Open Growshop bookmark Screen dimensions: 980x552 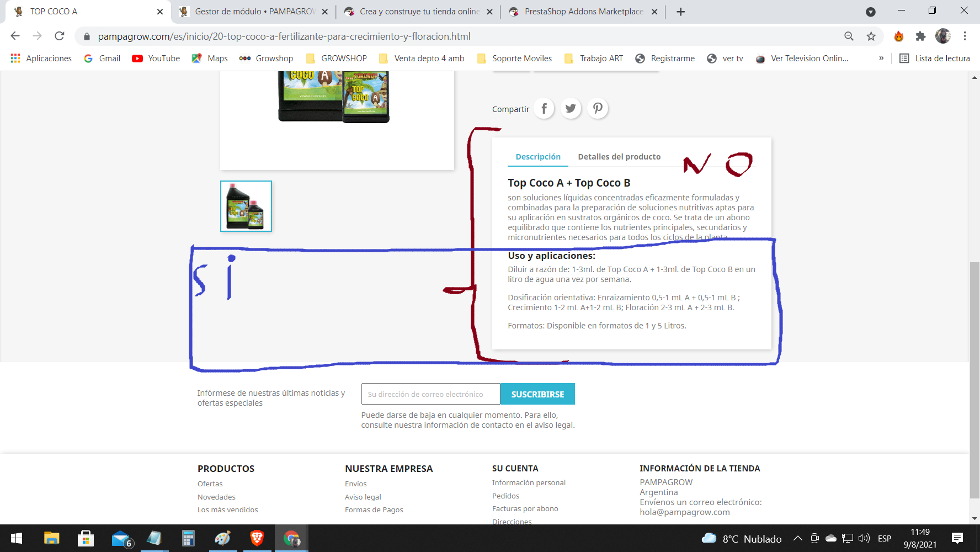coord(267,59)
